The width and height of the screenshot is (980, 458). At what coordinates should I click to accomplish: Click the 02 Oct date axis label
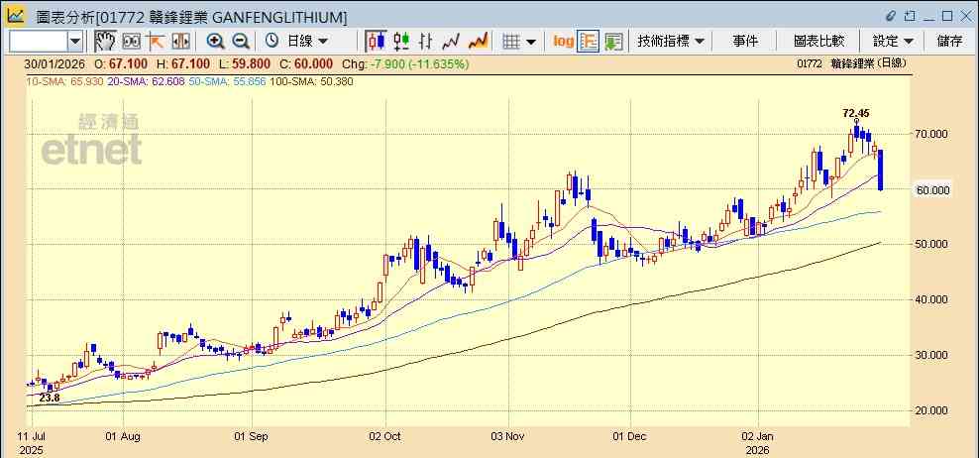(x=385, y=436)
